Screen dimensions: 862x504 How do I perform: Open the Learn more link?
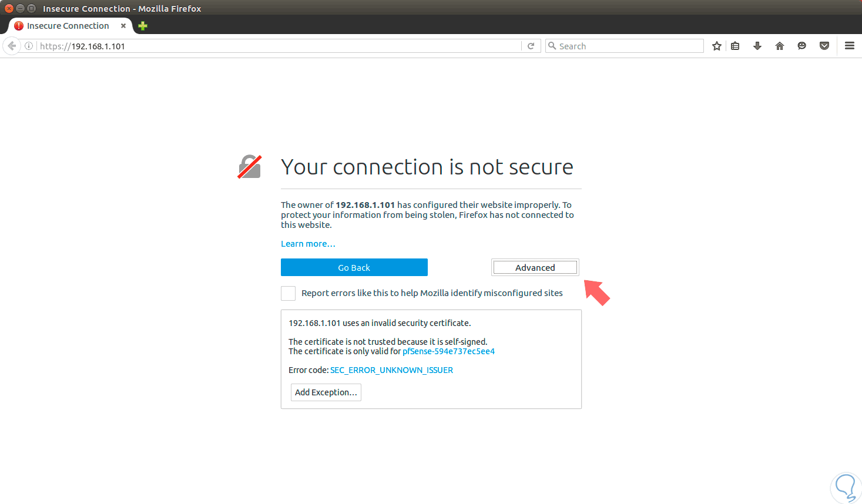point(308,244)
